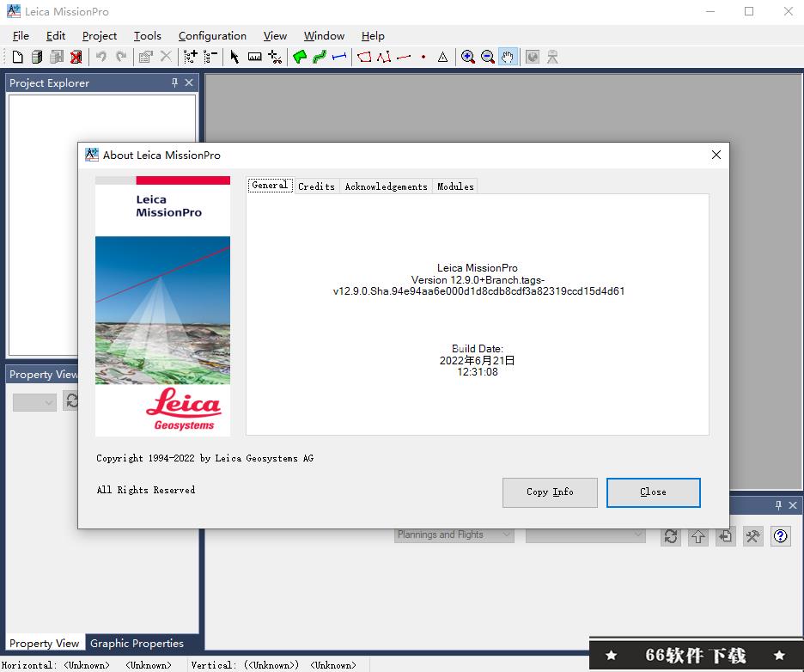The image size is (804, 672).
Task: Pin the bottom right docked panel
Action: (778, 505)
